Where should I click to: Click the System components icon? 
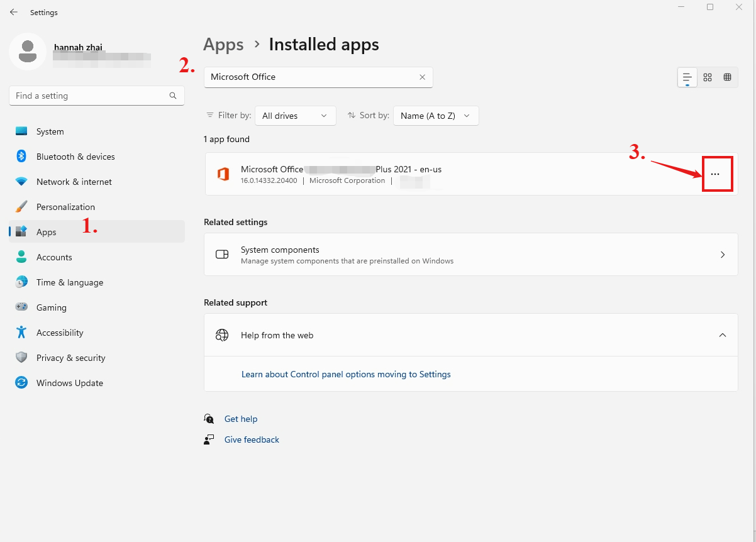[x=222, y=255]
